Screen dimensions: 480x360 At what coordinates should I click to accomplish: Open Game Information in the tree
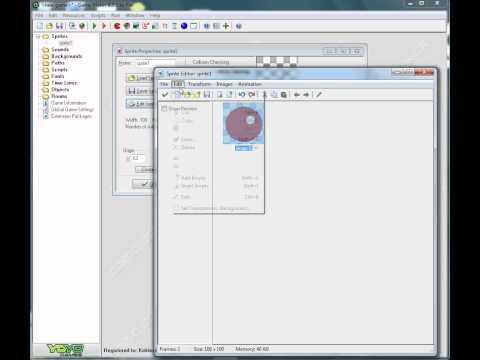[68, 103]
